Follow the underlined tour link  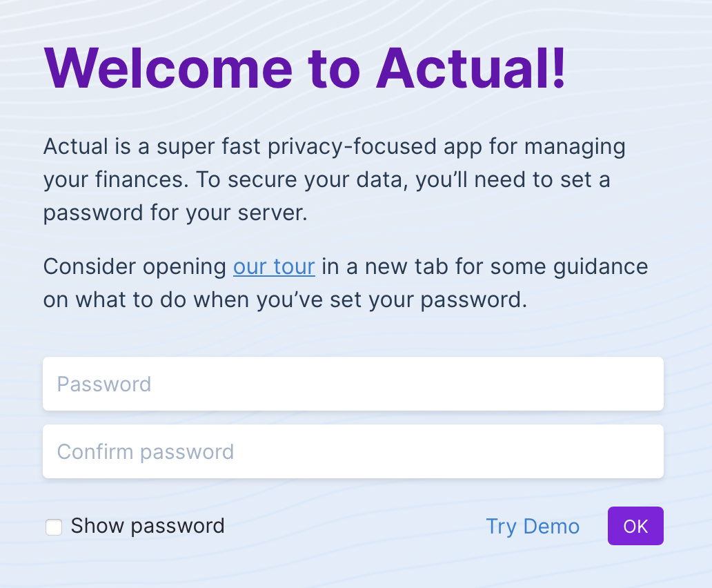click(274, 266)
